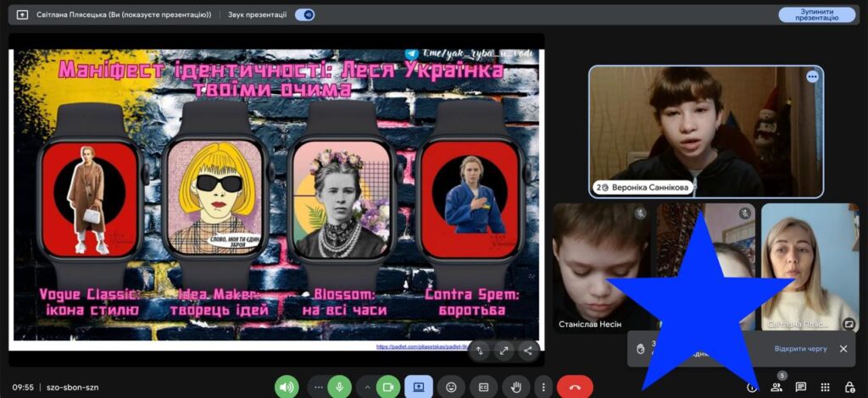Expand the presentation to full screen
This screenshot has width=868, height=398.
click(x=504, y=350)
